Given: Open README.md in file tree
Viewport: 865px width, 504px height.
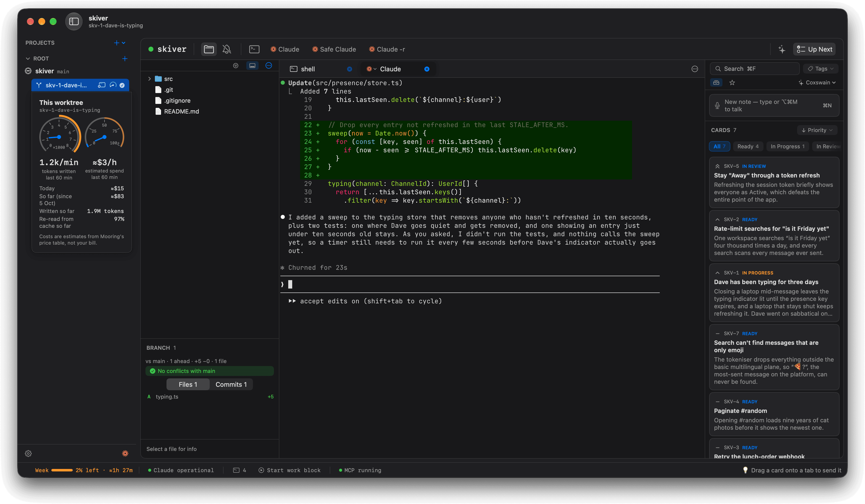Looking at the screenshot, I should point(181,112).
